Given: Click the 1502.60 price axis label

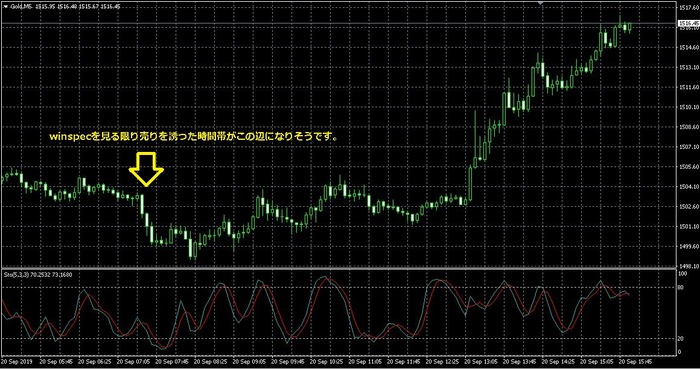Looking at the screenshot, I should click(688, 207).
